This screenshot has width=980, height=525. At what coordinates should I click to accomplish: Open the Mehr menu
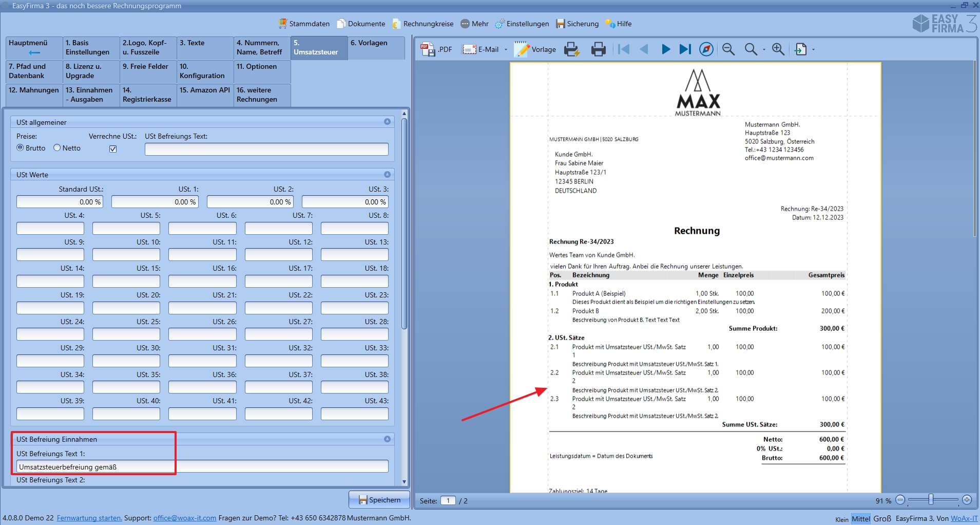(474, 24)
